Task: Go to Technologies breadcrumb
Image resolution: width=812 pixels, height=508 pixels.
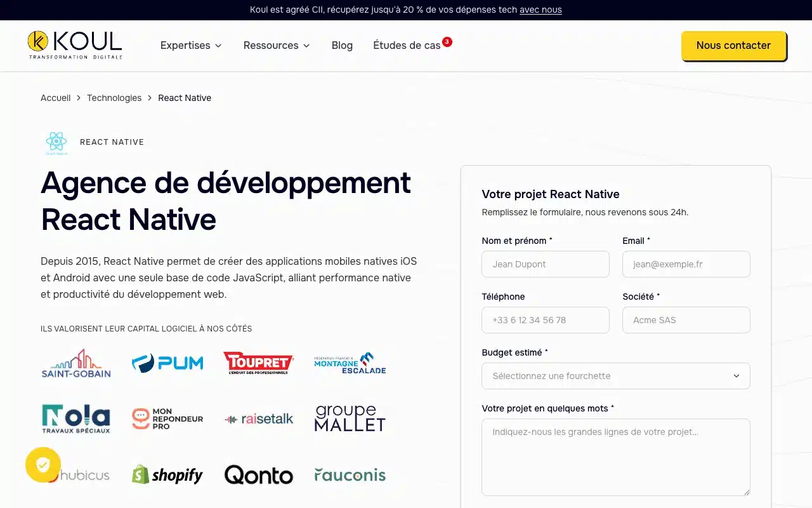Action: tap(114, 98)
